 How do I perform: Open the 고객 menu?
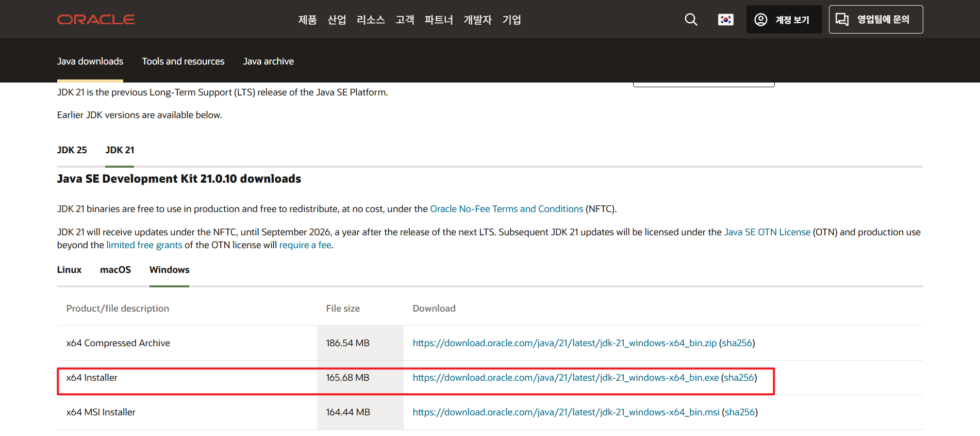pyautogui.click(x=405, y=20)
